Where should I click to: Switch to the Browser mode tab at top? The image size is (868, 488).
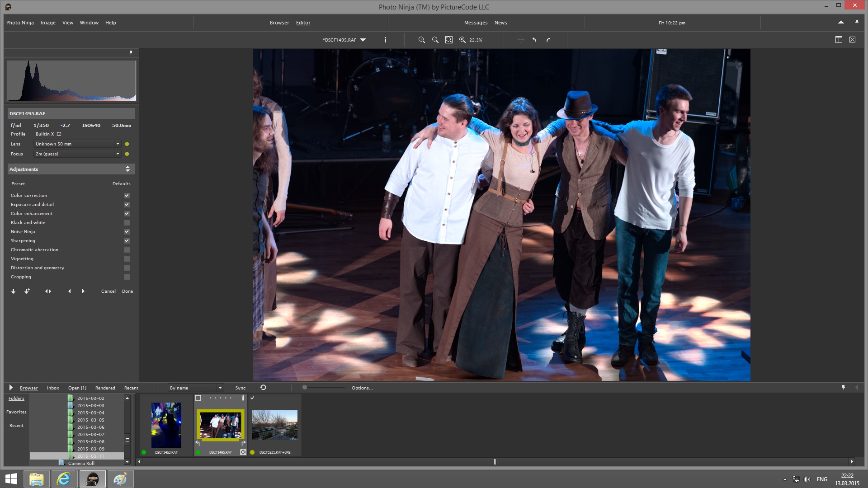[279, 23]
